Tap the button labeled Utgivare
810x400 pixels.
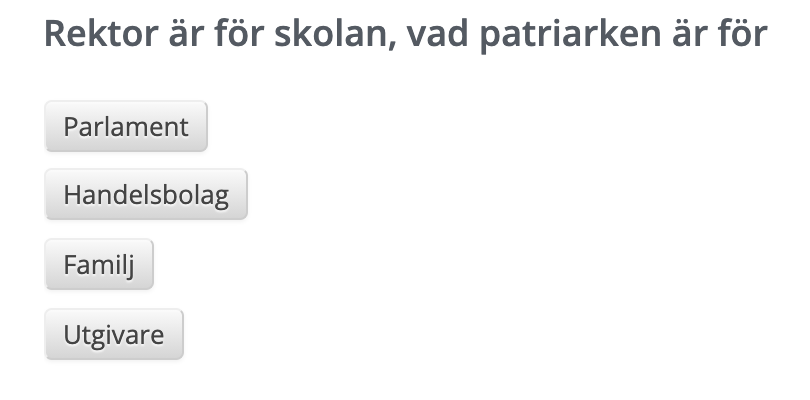(114, 334)
